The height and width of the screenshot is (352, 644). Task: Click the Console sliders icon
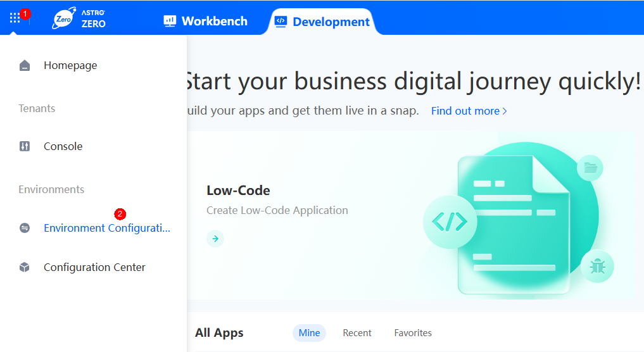(25, 146)
